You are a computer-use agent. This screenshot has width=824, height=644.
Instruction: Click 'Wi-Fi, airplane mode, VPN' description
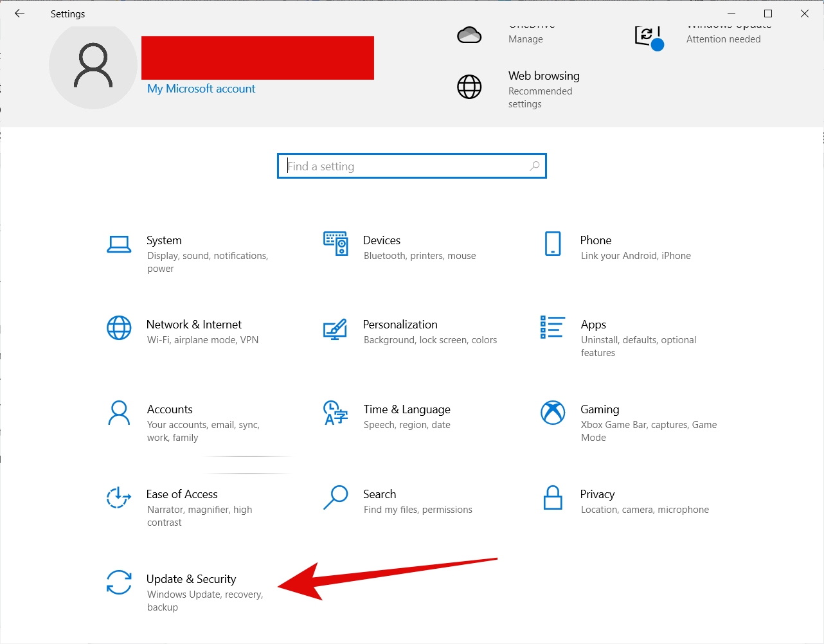[202, 340]
